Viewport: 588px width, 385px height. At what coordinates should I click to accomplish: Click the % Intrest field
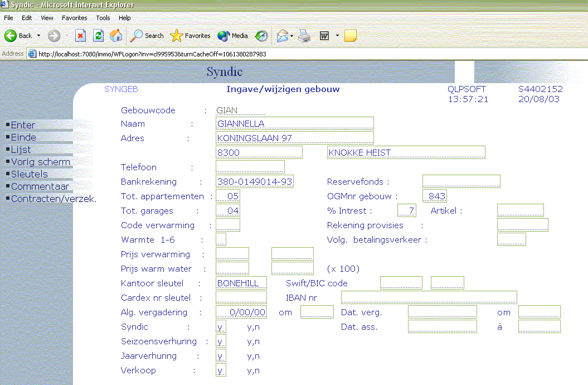406,210
